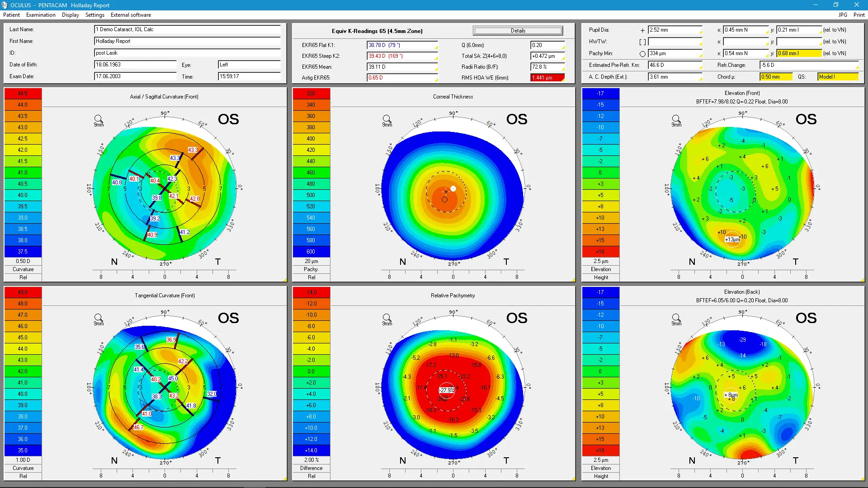868x488 pixels.
Task: Select red -14.0 swatch in relative pachymetry scale
Action: pyautogui.click(x=311, y=292)
